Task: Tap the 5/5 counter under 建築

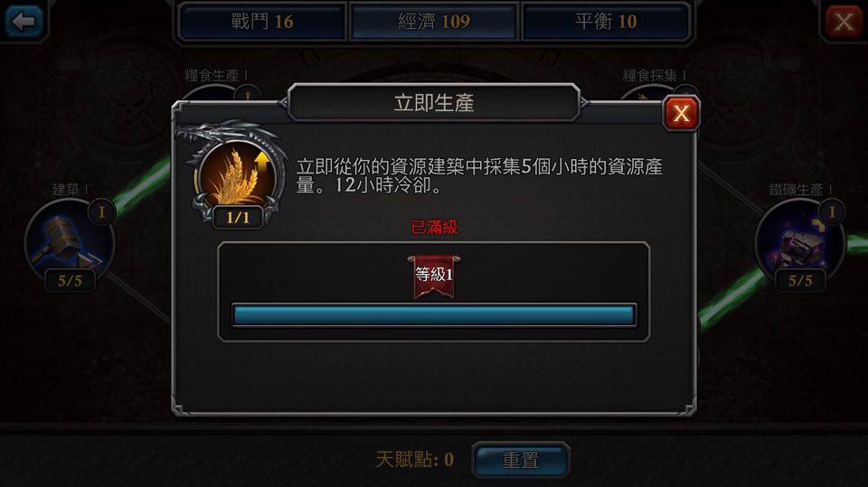Action: pyautogui.click(x=70, y=281)
